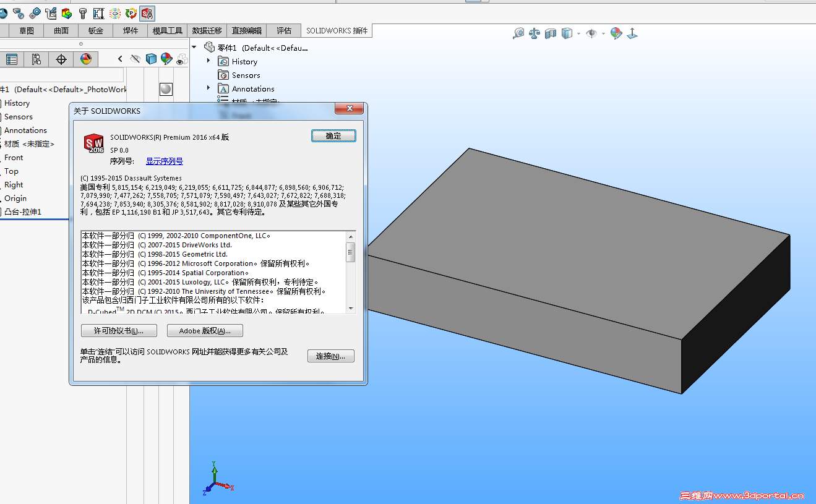
Task: Click the View Orientation normal-to icon
Action: click(x=632, y=33)
